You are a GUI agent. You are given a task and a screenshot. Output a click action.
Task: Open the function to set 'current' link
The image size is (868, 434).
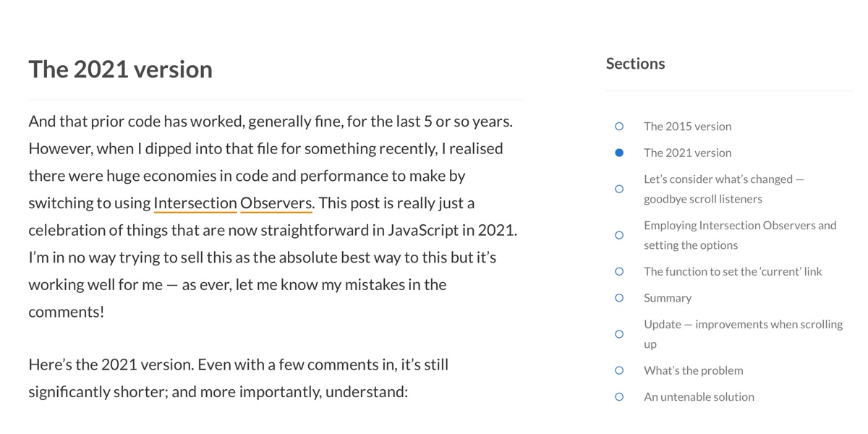[x=733, y=271]
